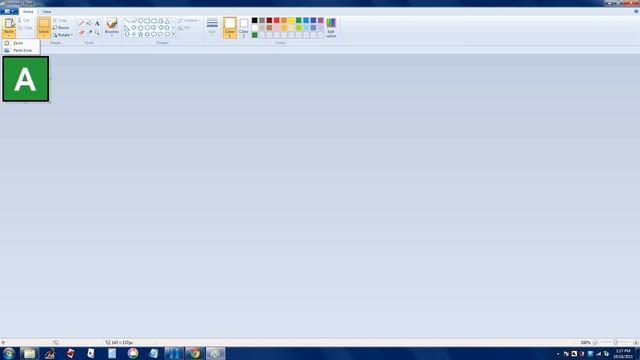Open Windows Explorer from taskbar

(x=29, y=353)
